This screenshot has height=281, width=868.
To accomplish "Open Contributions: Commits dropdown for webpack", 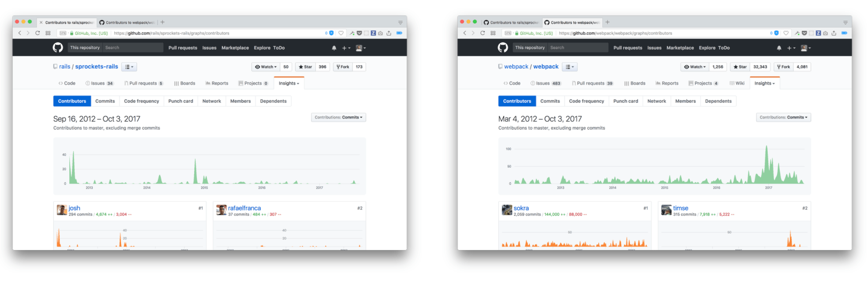I will pos(784,118).
